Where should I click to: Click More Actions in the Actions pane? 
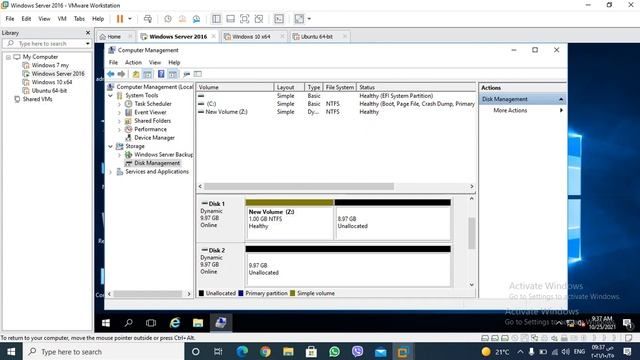pos(510,111)
